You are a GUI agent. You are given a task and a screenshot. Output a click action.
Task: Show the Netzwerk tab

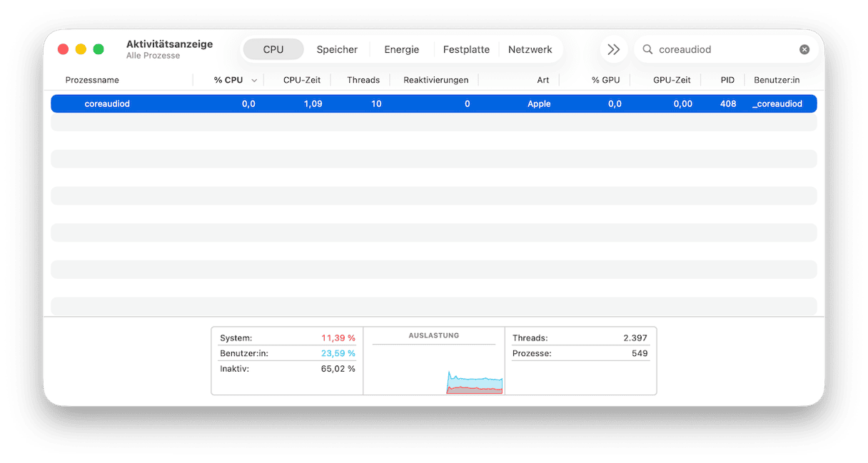point(530,49)
